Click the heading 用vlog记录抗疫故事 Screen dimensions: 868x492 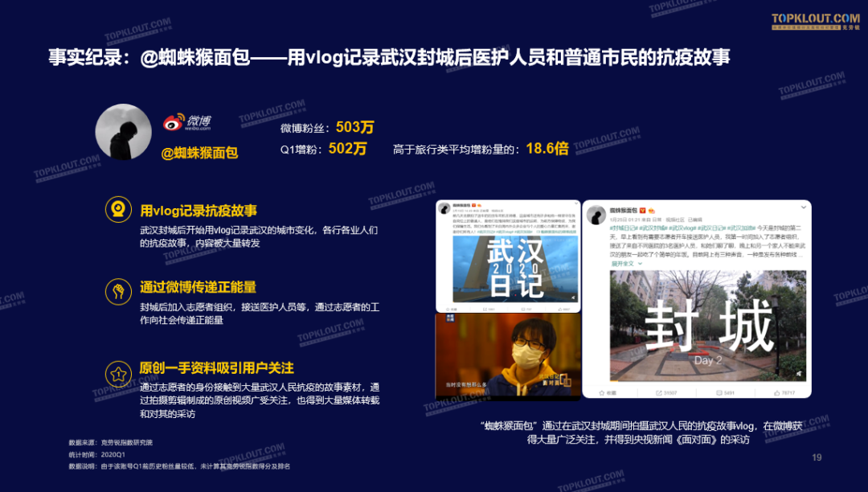click(x=199, y=211)
